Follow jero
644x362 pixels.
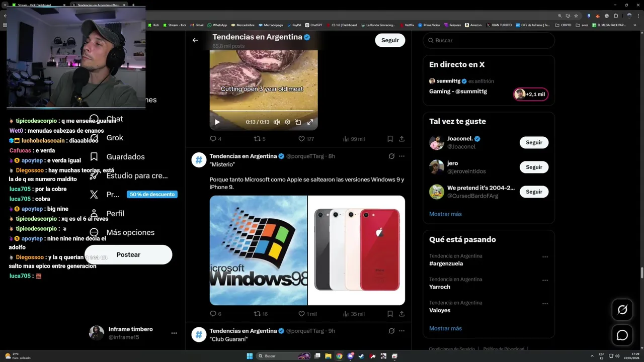(x=534, y=167)
